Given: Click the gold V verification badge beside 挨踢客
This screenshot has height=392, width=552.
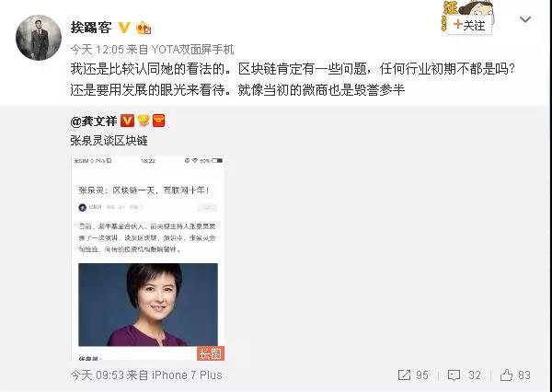Looking at the screenshot, I should [124, 28].
